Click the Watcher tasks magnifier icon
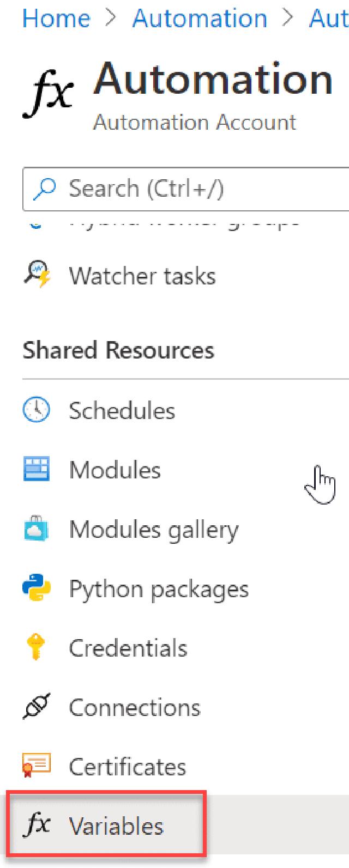The height and width of the screenshot is (868, 349). tap(37, 276)
